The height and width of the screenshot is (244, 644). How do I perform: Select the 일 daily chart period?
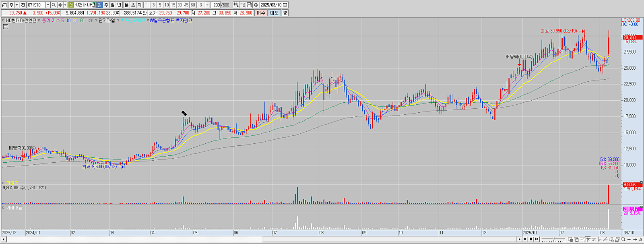pyautogui.click(x=99, y=5)
